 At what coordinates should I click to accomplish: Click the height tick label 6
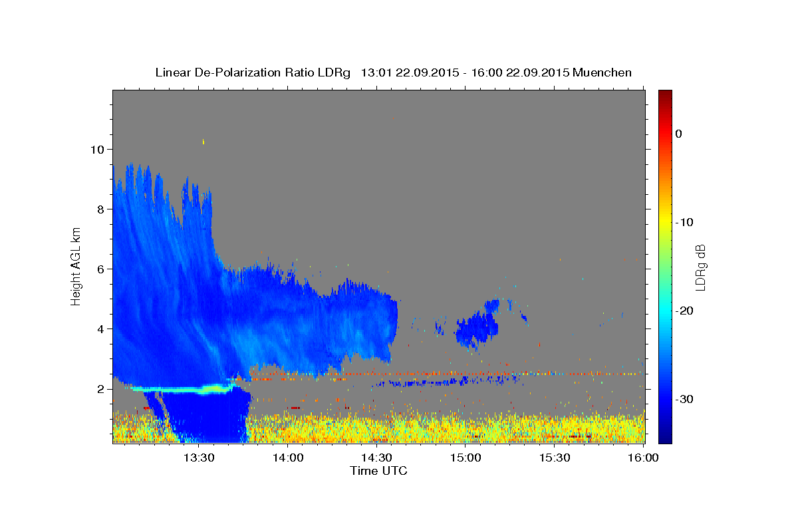(x=100, y=269)
